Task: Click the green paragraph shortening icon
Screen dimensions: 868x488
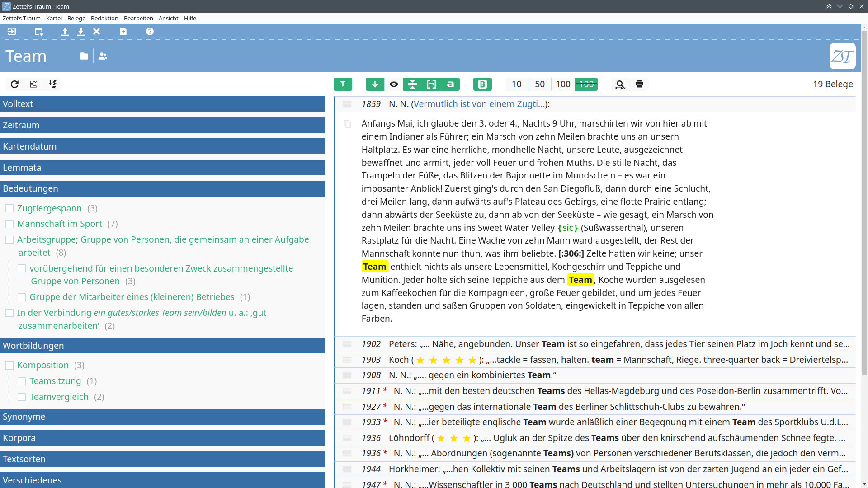Action: pos(412,84)
